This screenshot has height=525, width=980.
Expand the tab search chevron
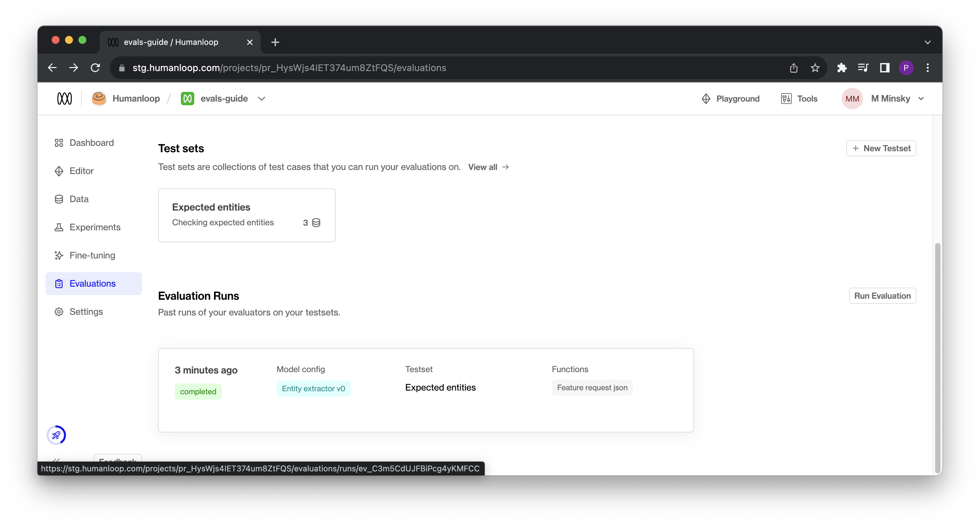pos(927,42)
